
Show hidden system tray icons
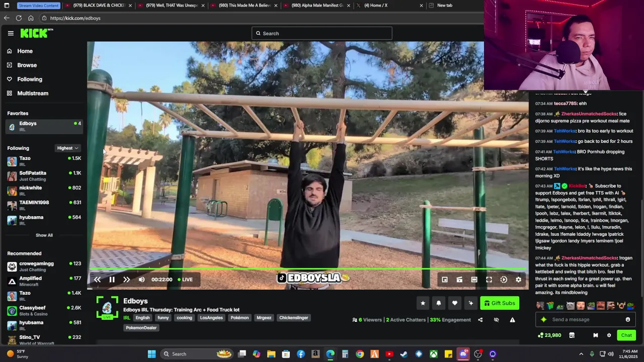coord(581,354)
